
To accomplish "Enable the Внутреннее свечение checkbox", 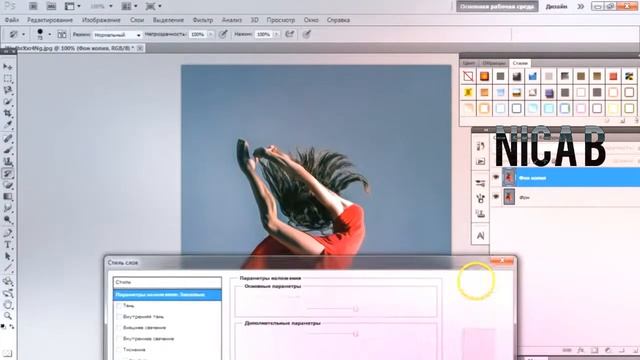I will click(119, 339).
